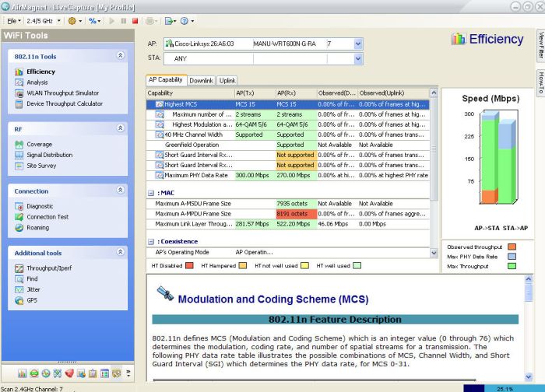Screen dimensions: 545x392
Task: Click the detail icon beside Highest MCS row
Action: pyautogui.click(x=159, y=104)
